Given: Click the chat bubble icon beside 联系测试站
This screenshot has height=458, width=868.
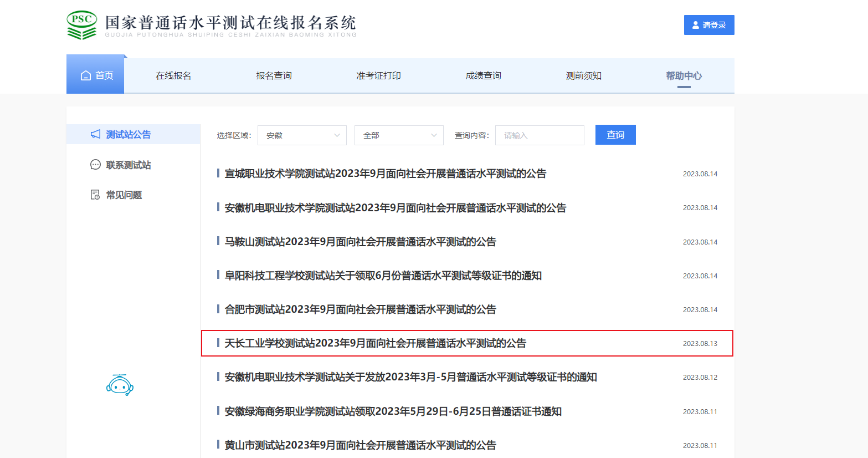Looking at the screenshot, I should tap(95, 165).
